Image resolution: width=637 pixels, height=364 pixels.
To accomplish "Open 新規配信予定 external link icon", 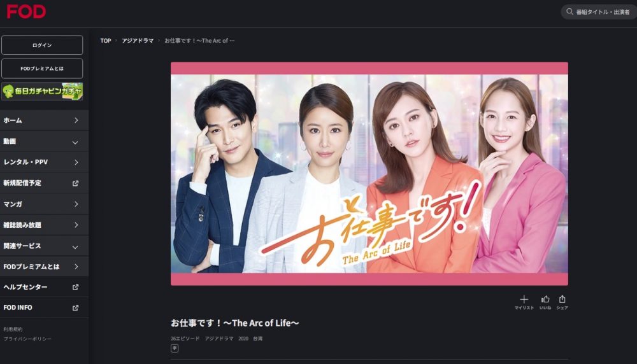I will [x=75, y=183].
